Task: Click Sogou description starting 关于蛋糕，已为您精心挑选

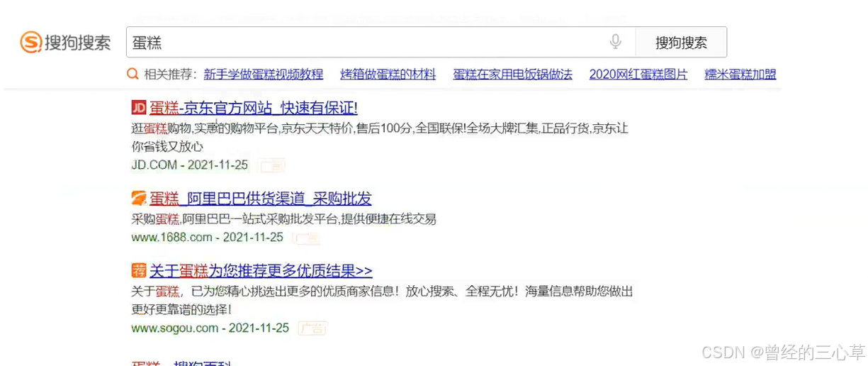Action: [383, 300]
